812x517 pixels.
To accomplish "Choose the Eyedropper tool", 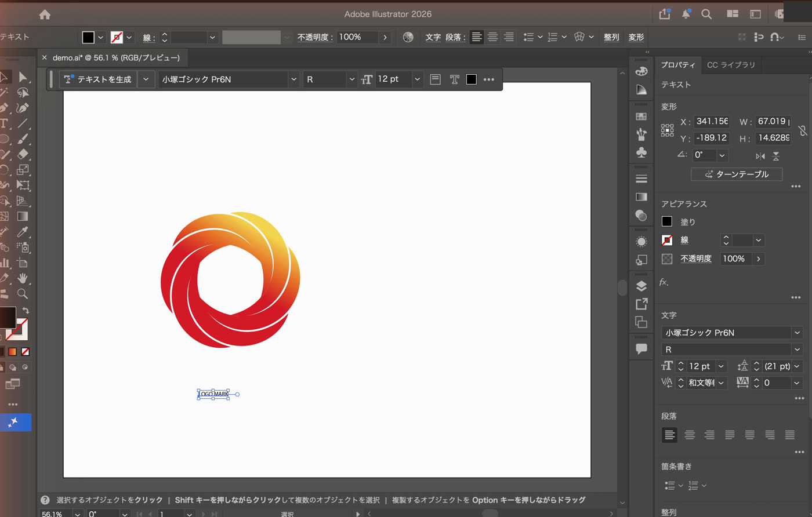I will click(x=23, y=232).
